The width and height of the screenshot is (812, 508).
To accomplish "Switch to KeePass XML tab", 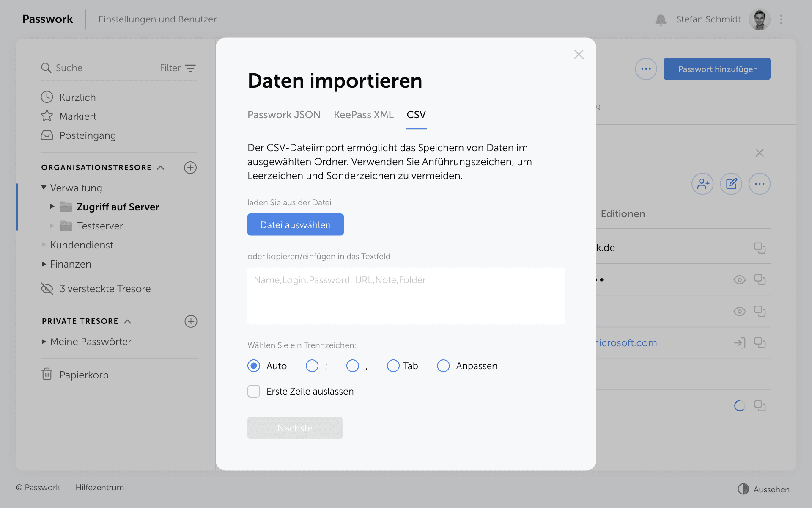I will point(363,115).
